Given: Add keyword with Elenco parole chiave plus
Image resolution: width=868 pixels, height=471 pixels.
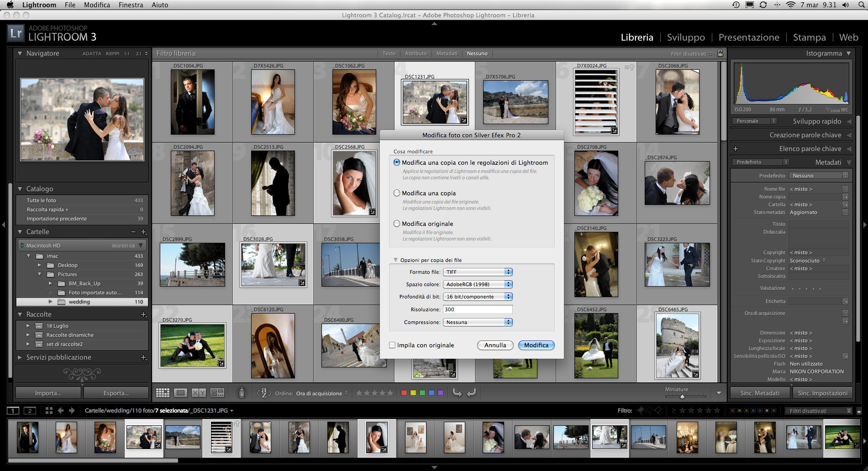Looking at the screenshot, I should [735, 149].
